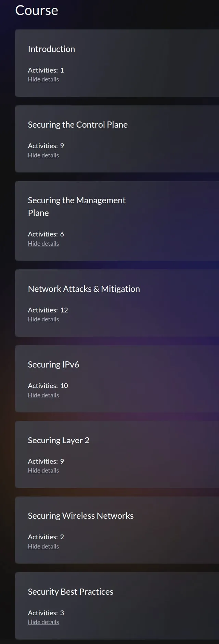Hide details for Securing the Management Plane
This screenshot has height=644, width=219.
click(43, 244)
